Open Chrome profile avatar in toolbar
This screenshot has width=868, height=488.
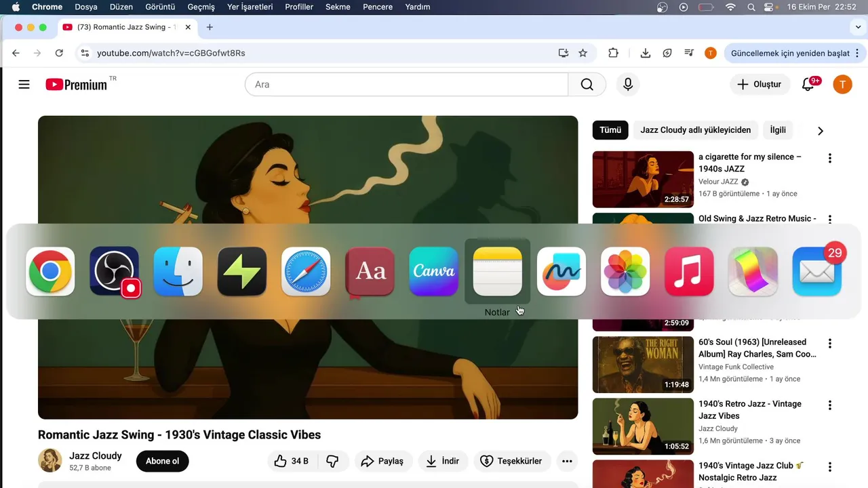point(711,53)
